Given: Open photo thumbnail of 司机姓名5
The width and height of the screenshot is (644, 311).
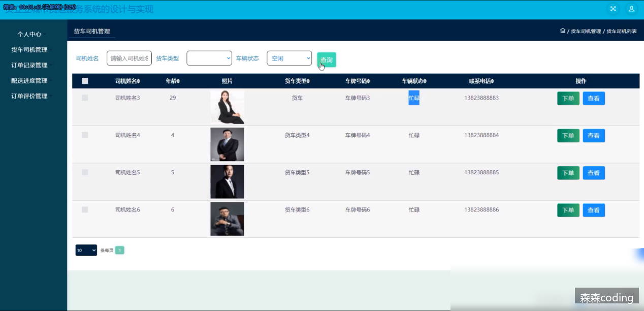Looking at the screenshot, I should coord(227,181).
